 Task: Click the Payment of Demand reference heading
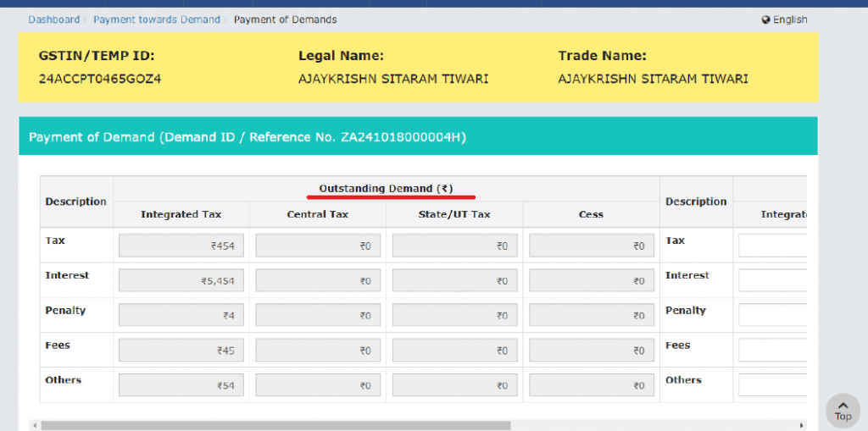[248, 136]
